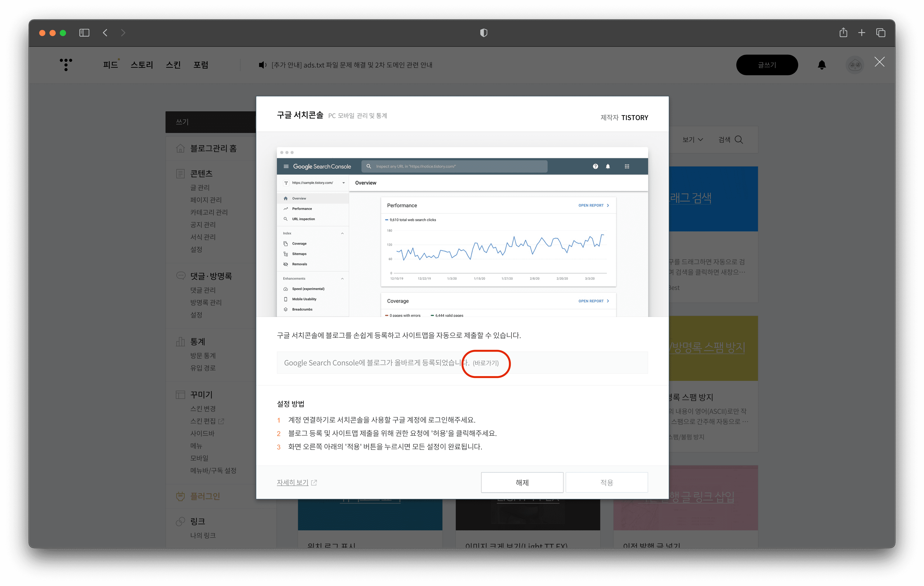Open the 피드 menu
924x586 pixels.
coord(111,65)
